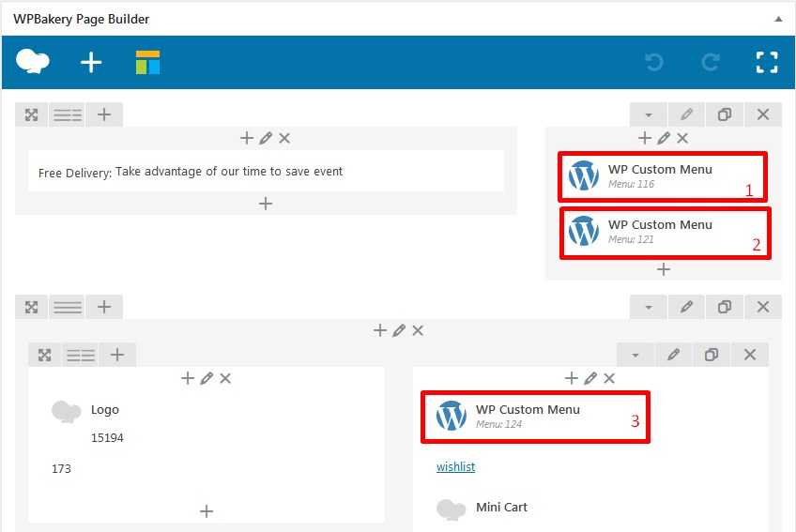Delete the outer row's wide column
The image size is (796, 532).
418,330
